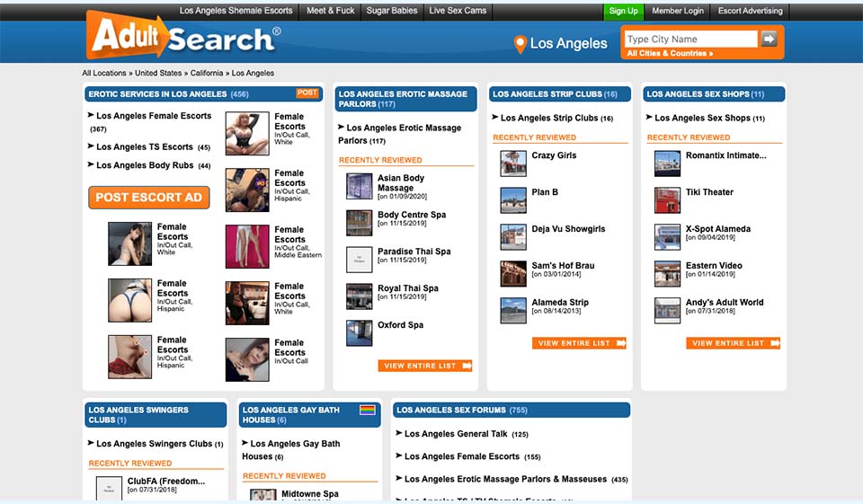Open the Oxford Spa thumbnail
The image size is (863, 504).
(359, 333)
